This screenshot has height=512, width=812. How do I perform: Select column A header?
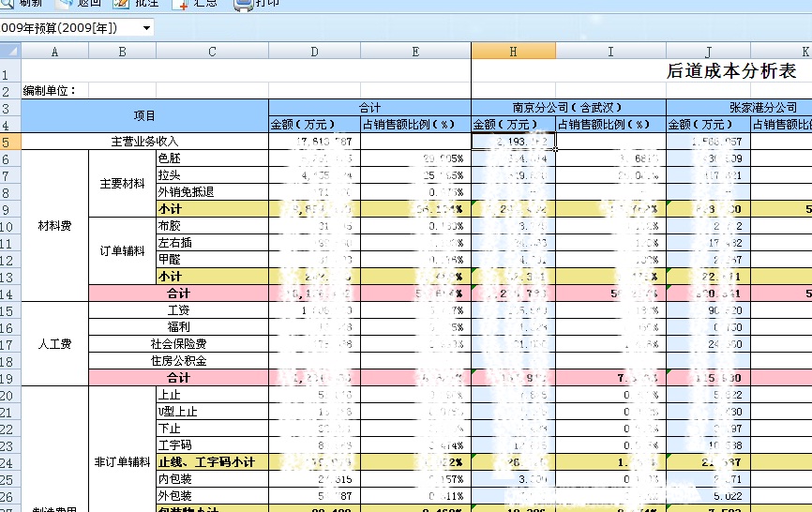[54, 52]
